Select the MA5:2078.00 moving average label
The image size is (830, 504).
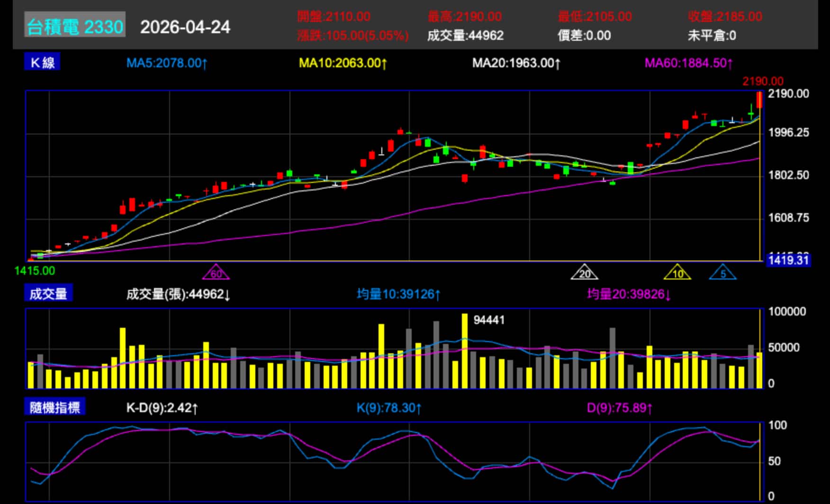point(167,63)
